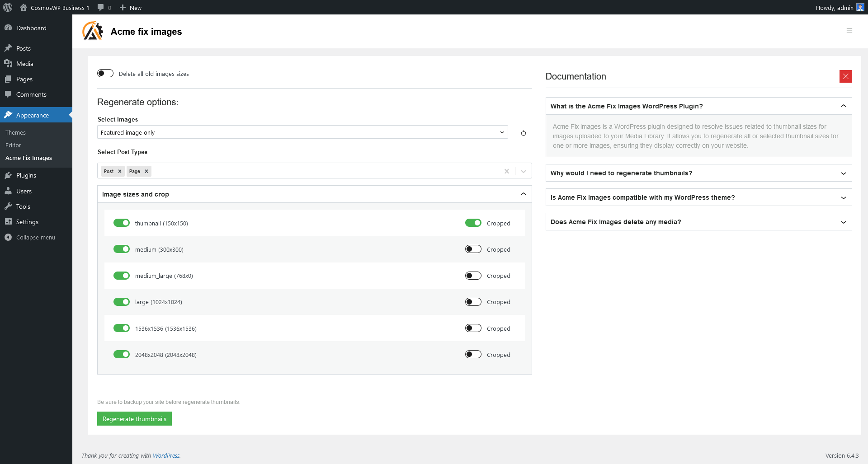868x464 pixels.
Task: Select Acme Fix Images submenu item
Action: click(x=29, y=158)
